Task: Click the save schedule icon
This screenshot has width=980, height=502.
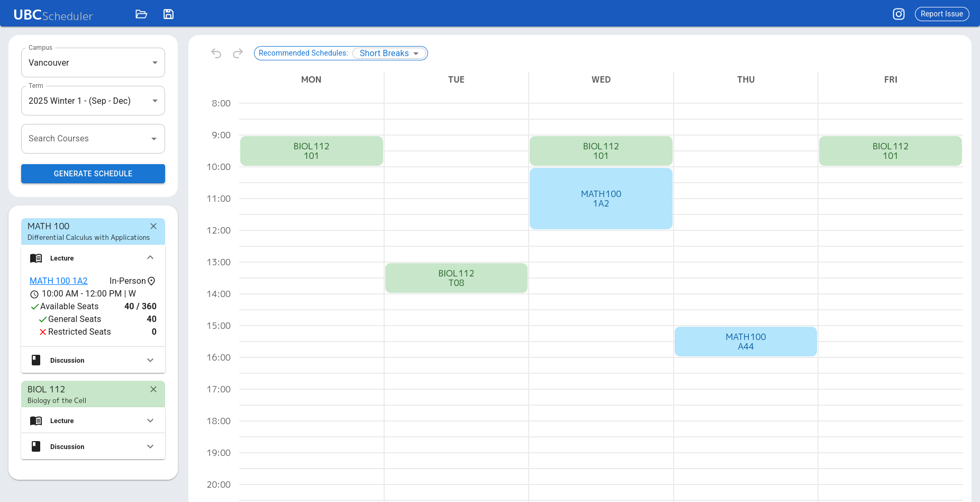Action: 168,14
